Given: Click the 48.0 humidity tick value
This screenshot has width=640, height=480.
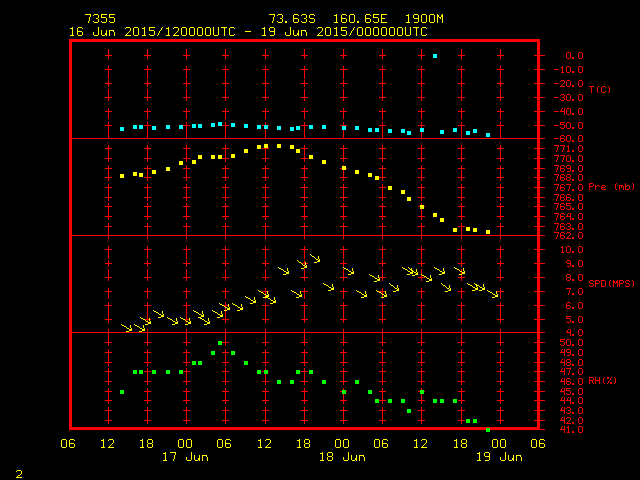Looking at the screenshot, I should point(571,362).
